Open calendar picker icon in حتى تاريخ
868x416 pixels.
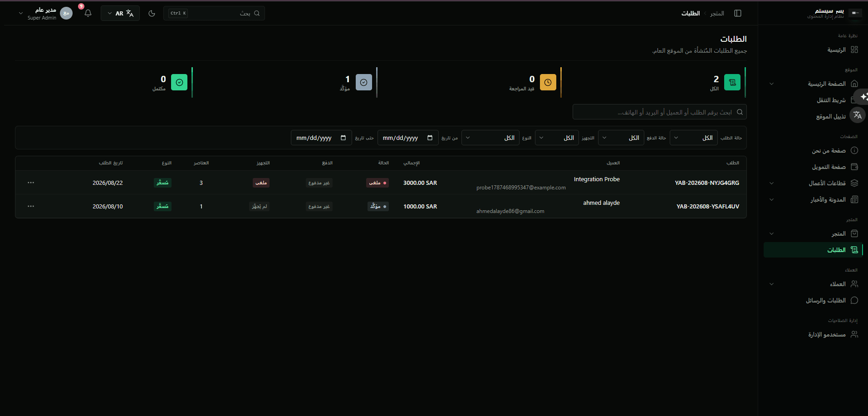pos(343,138)
